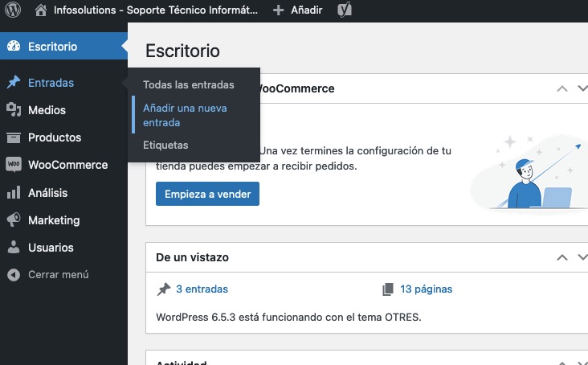This screenshot has width=588, height=365.
Task: Move WooCommerce panel down with its arrow
Action: 582,88
